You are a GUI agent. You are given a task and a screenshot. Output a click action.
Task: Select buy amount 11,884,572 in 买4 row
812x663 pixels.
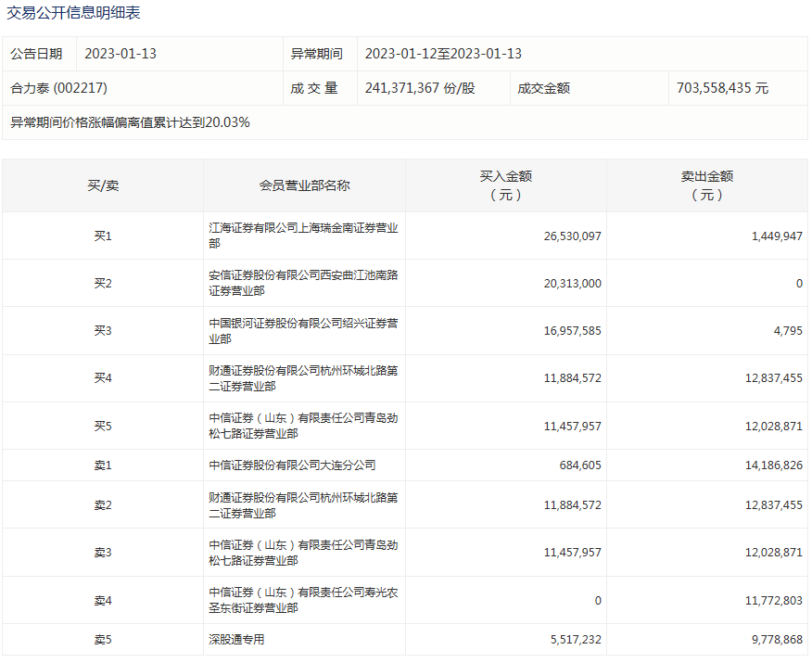coord(572,378)
